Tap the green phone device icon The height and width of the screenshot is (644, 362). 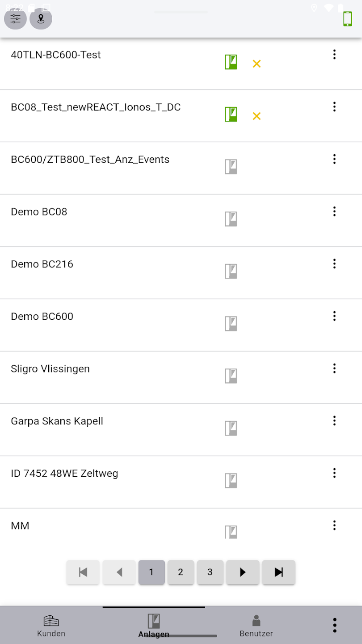(347, 19)
